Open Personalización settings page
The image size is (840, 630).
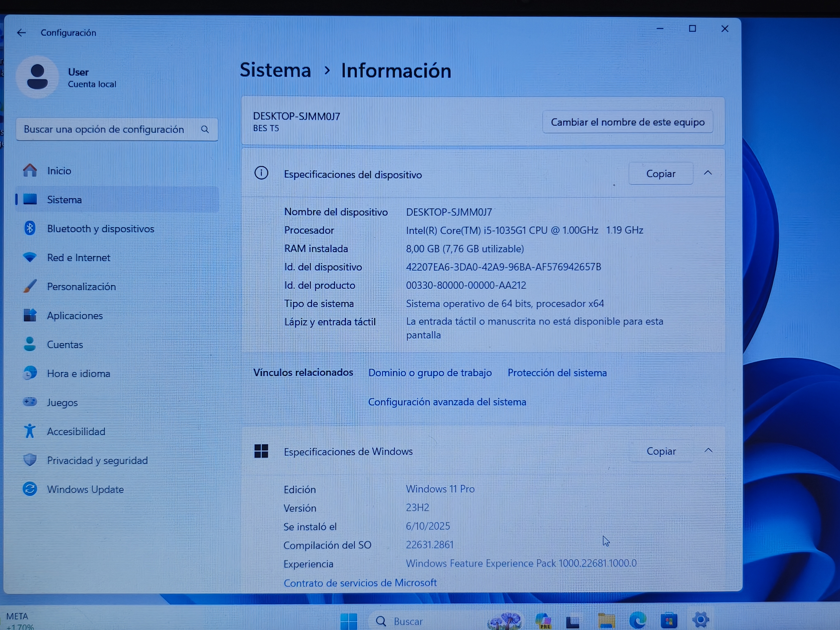pyautogui.click(x=81, y=286)
